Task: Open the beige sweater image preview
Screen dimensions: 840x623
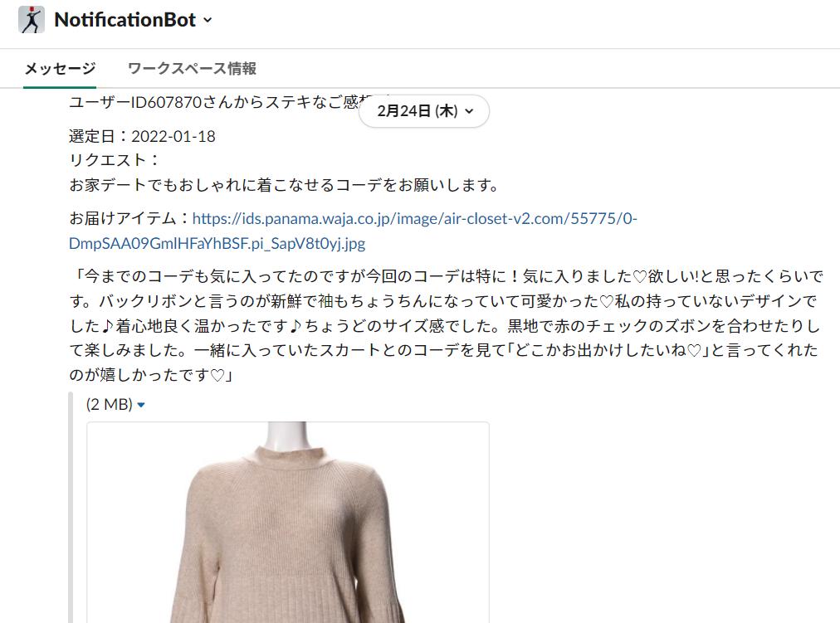Action: (288, 523)
